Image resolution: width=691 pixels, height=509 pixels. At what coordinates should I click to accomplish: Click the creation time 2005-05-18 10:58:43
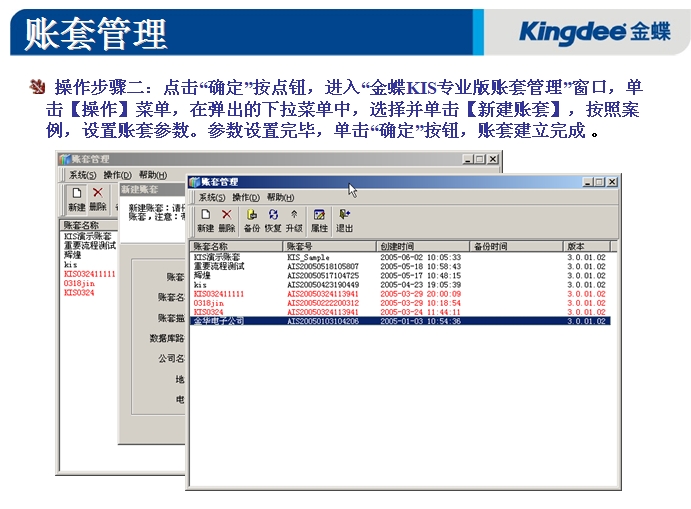(x=420, y=266)
